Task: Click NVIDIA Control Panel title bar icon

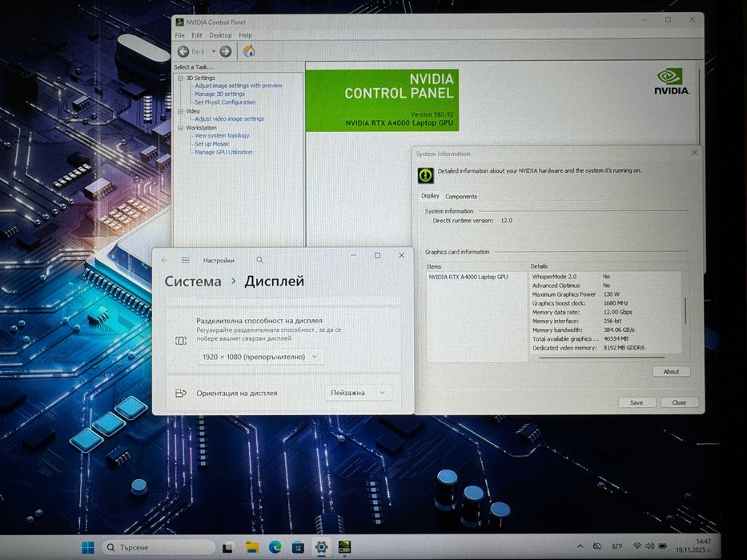Action: tap(179, 22)
